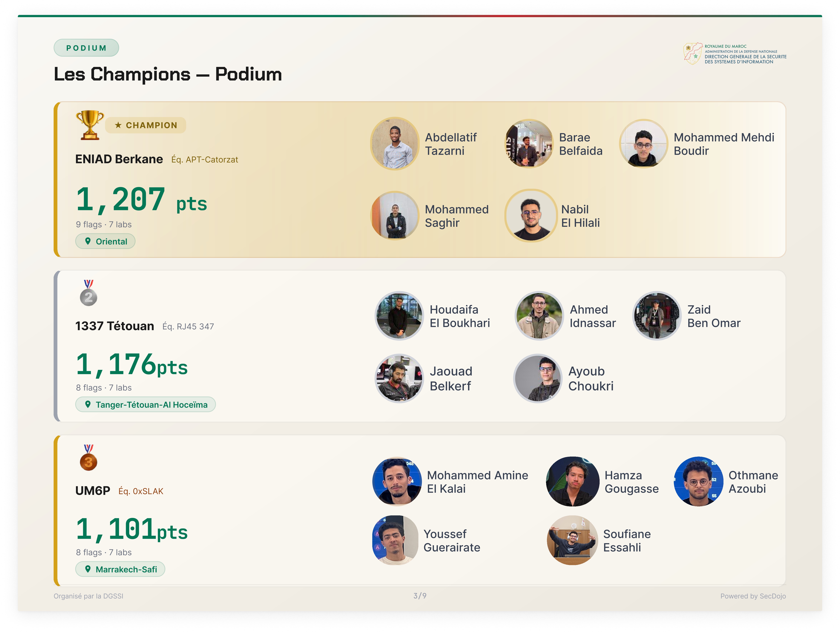Click the location pin beside Marrakech-Safi
The height and width of the screenshot is (632, 840).
[x=88, y=569]
